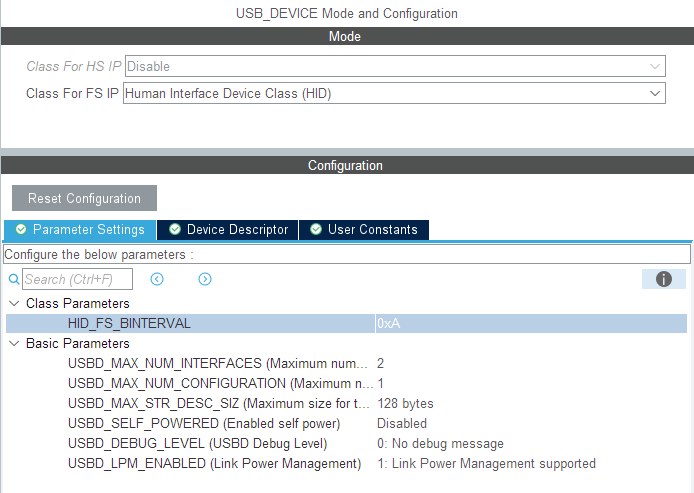Viewport: 694px width, 493px height.
Task: Select USBD_MAX_NUM_INTERFACES parameter
Action: [x=217, y=363]
